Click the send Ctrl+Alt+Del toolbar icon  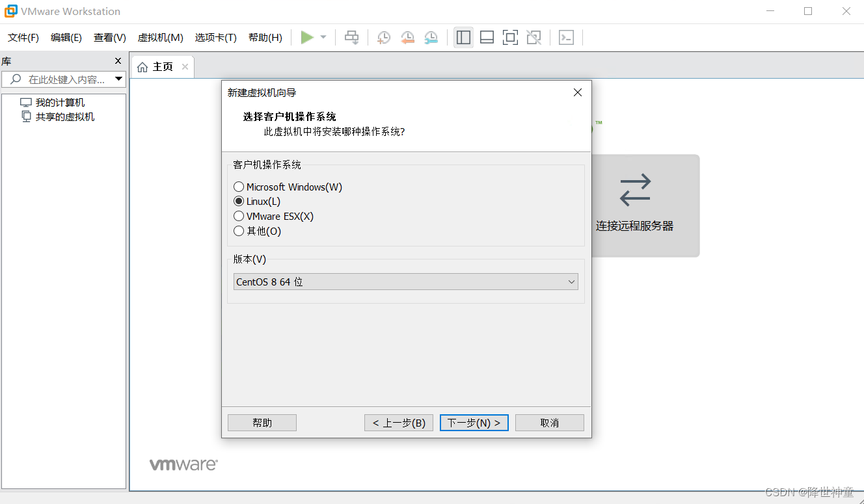351,38
